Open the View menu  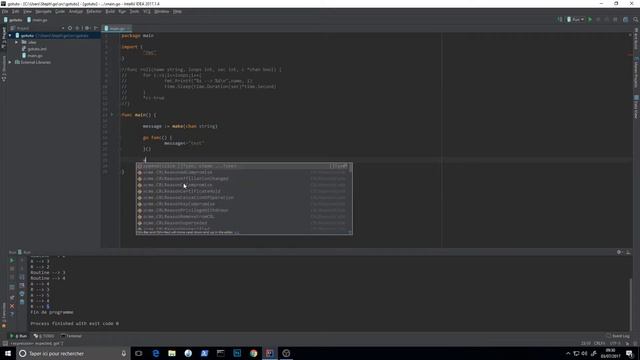pyautogui.click(x=27, y=12)
